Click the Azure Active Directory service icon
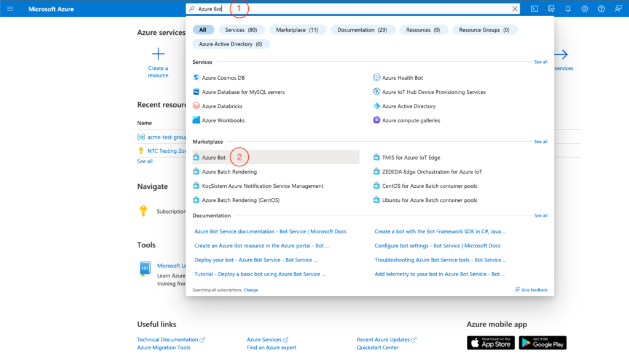Screen dimensions: 629x364 (x=377, y=106)
